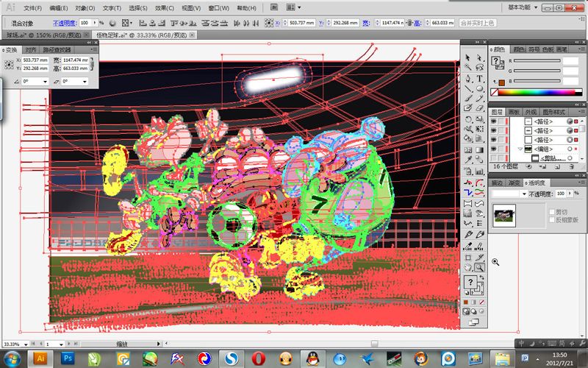The height and width of the screenshot is (368, 588).
Task: Select the Type (T) tool
Action: pyautogui.click(x=479, y=79)
